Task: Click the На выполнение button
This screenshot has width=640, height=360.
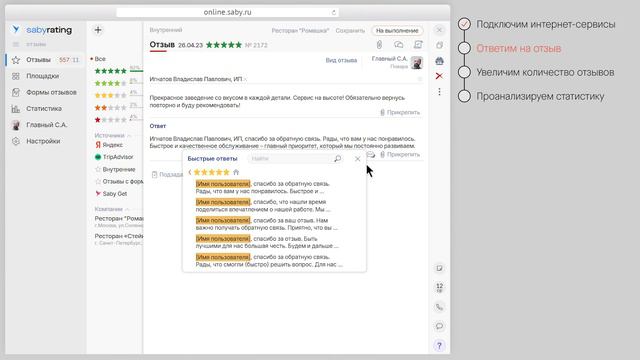Action: (397, 31)
